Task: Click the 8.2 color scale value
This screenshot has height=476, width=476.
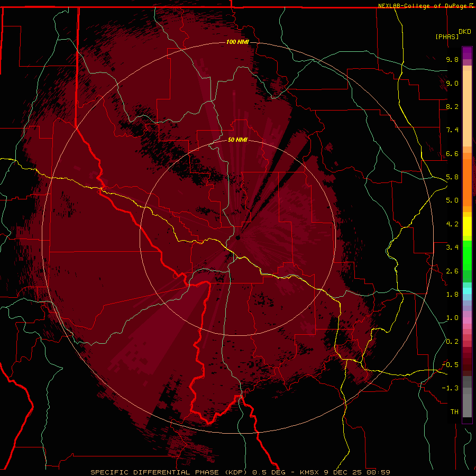Action: [x=452, y=106]
